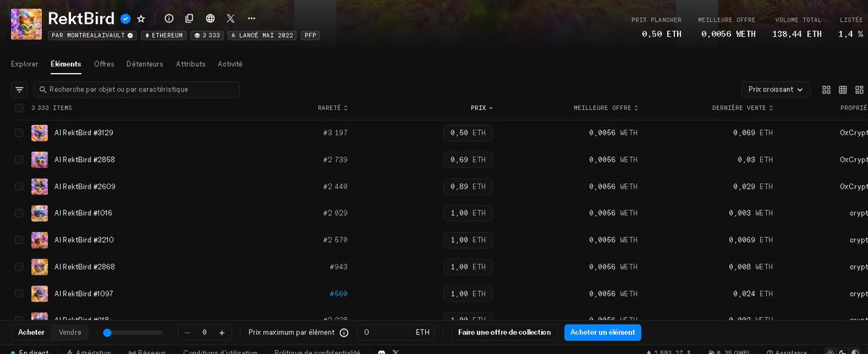868x354 pixels.
Task: Click last sale value 0,069 ETH
Action: coord(752,133)
